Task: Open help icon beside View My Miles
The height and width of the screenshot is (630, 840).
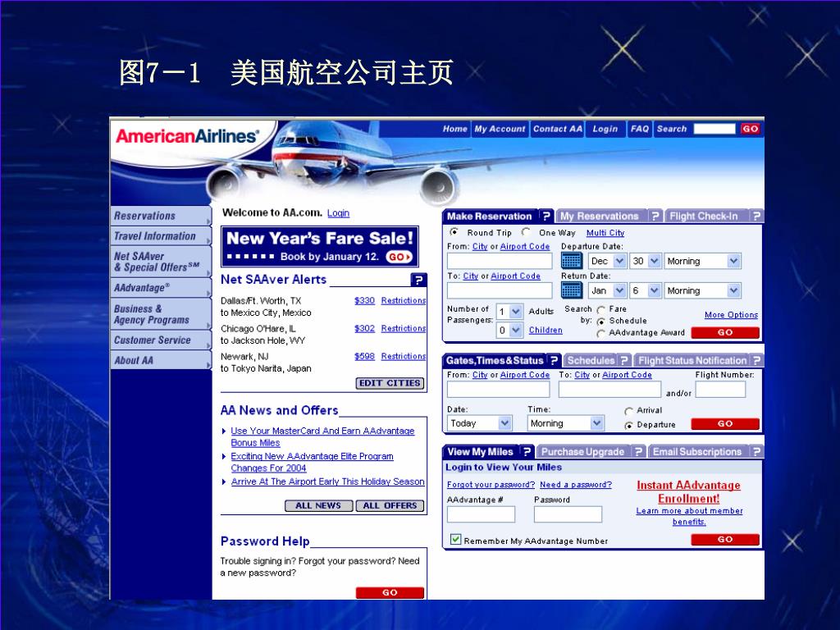Action: [527, 452]
